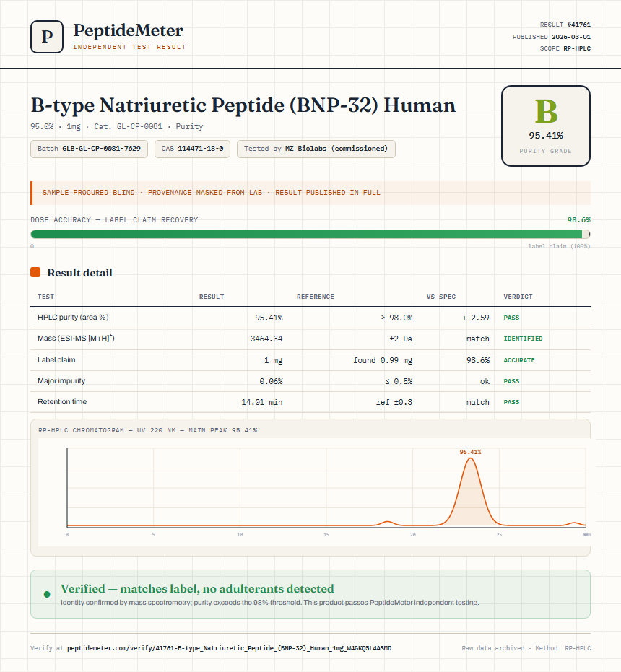
Task: Select the Retention time row label
Action: pyautogui.click(x=62, y=401)
